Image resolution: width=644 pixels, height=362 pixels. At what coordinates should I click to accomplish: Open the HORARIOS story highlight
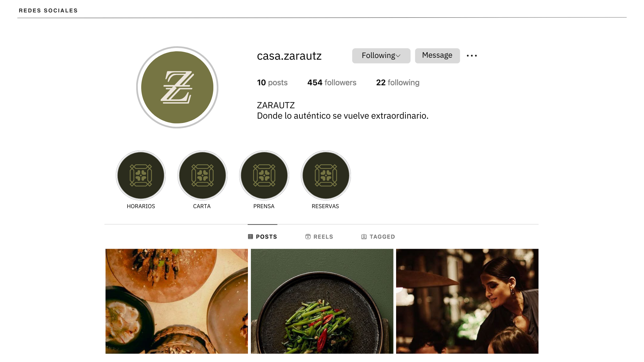[141, 175]
